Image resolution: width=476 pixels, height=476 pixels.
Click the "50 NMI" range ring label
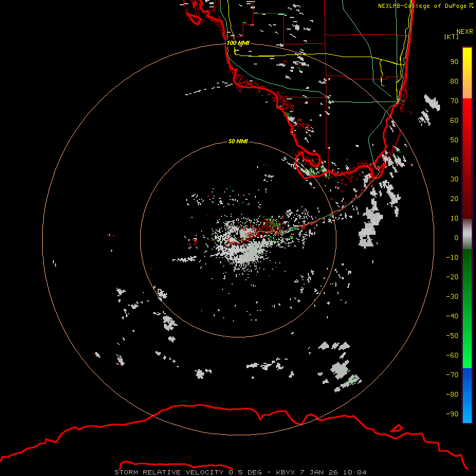click(x=238, y=141)
